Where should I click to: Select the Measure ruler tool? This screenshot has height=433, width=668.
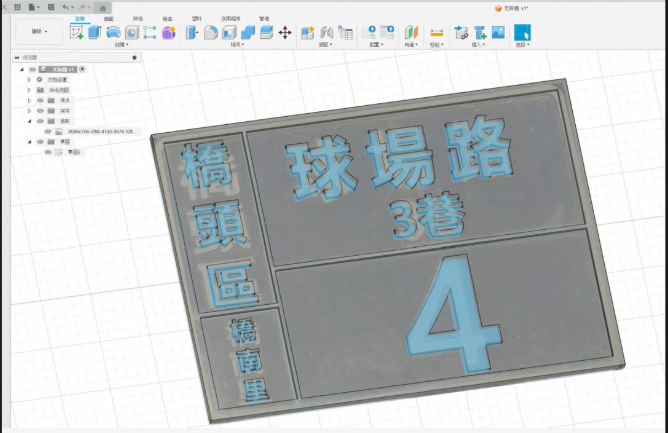click(x=437, y=32)
